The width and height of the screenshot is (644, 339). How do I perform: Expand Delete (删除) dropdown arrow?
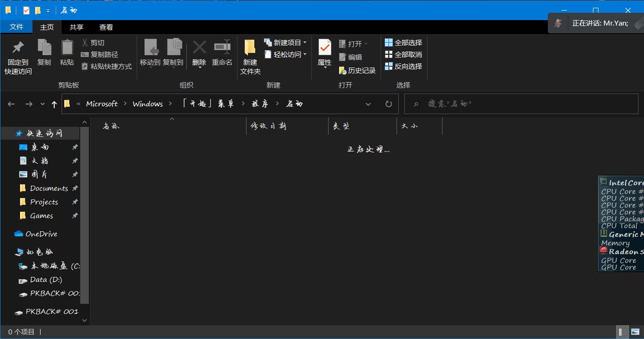[x=199, y=68]
